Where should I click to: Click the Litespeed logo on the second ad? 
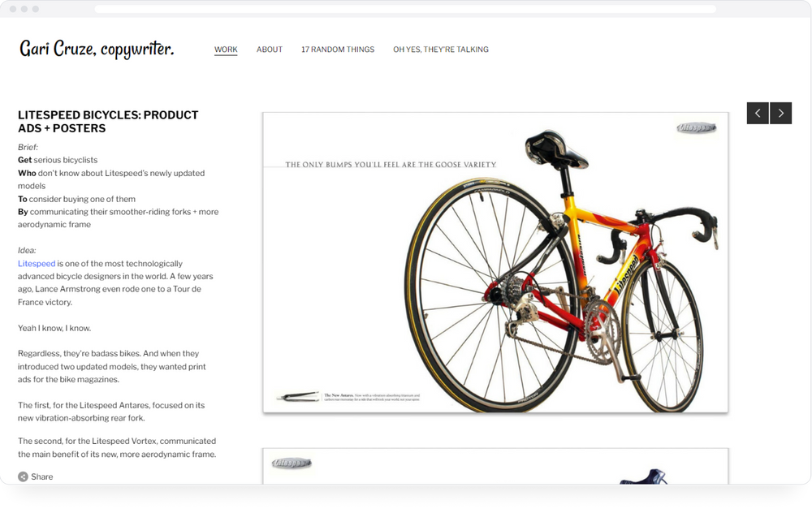[x=292, y=463]
